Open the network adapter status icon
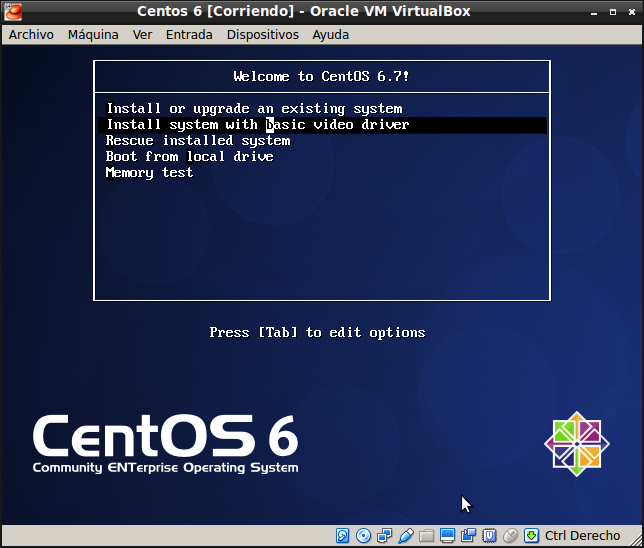The height and width of the screenshot is (548, 644). pyautogui.click(x=385, y=536)
